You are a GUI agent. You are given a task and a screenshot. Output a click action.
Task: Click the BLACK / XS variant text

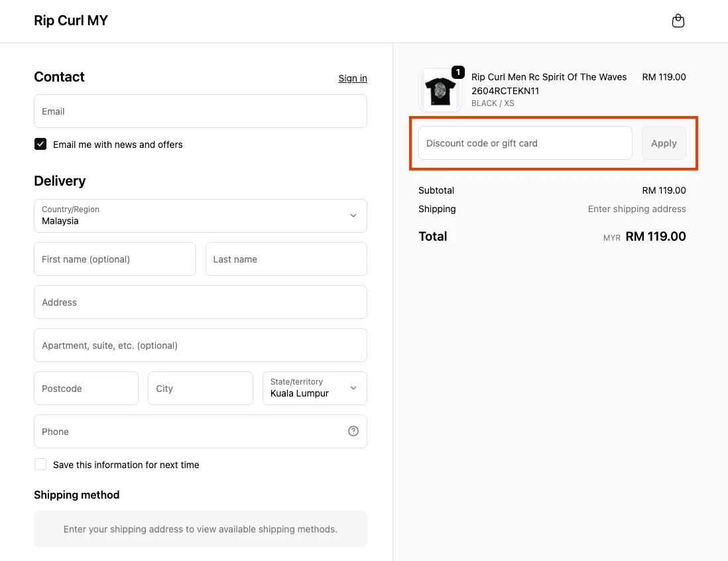pos(493,103)
